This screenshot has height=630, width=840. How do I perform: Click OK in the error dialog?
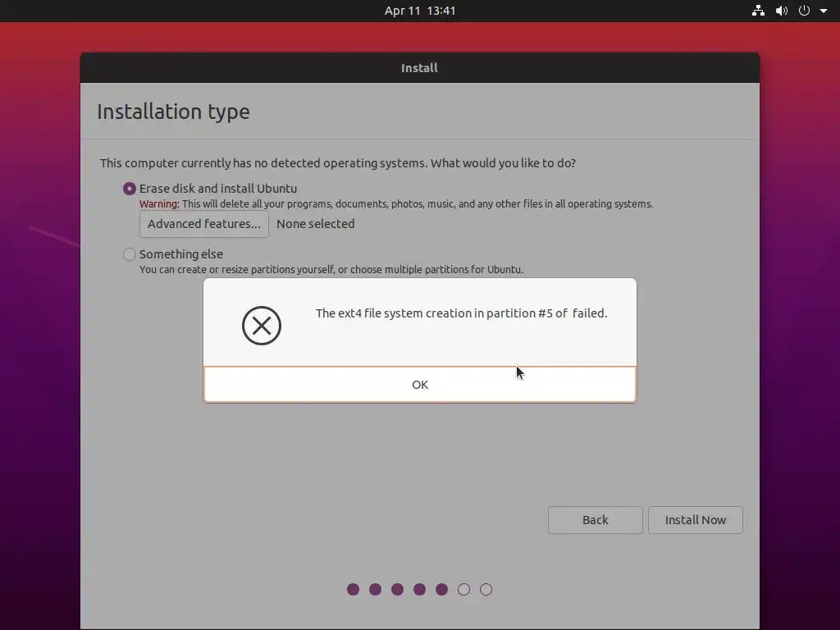[420, 384]
